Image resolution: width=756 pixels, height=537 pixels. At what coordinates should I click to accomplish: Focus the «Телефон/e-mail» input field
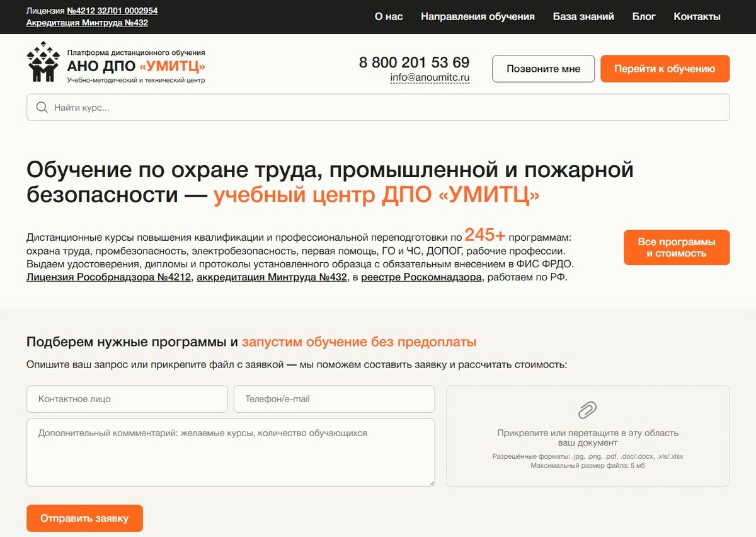pos(334,399)
